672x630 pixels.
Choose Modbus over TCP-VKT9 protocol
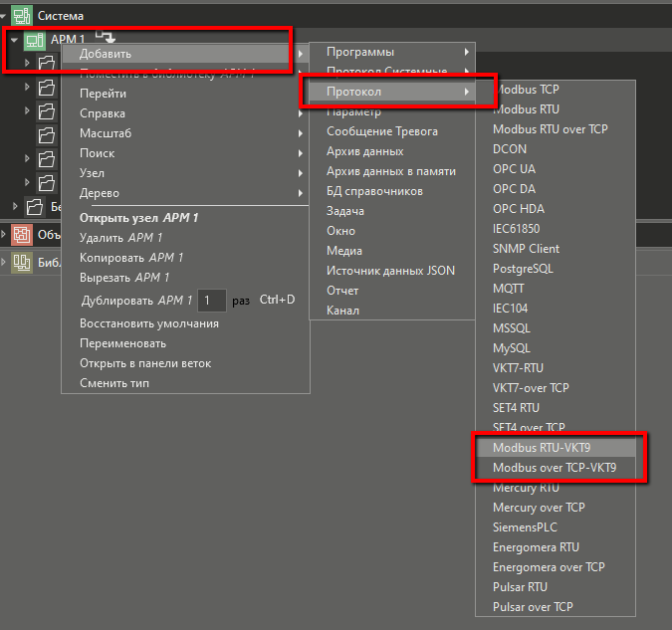(554, 468)
